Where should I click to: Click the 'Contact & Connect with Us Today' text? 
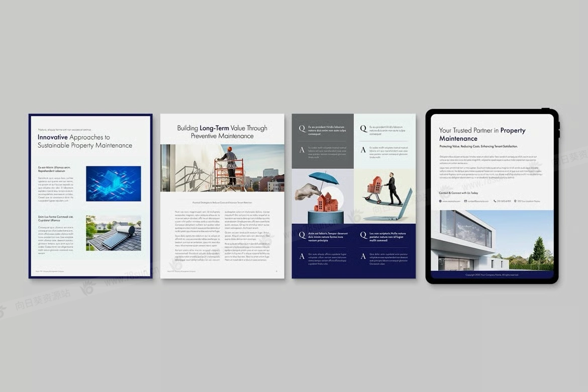coord(458,193)
